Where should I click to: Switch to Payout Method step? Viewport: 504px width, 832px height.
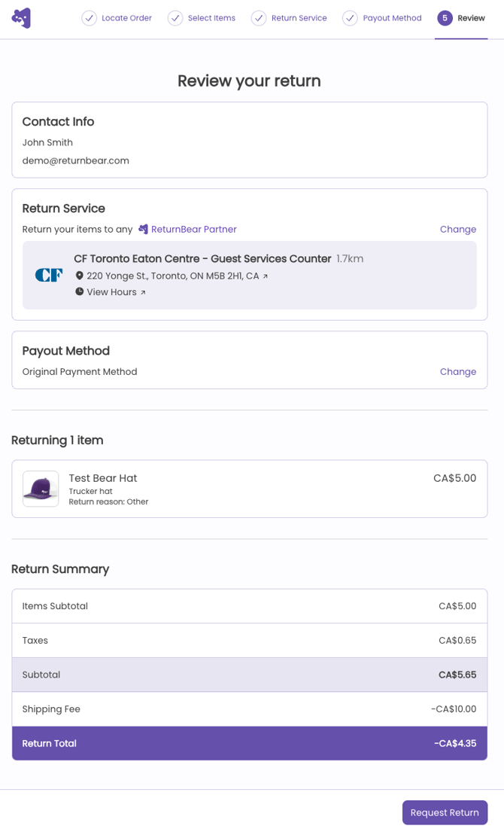(392, 18)
